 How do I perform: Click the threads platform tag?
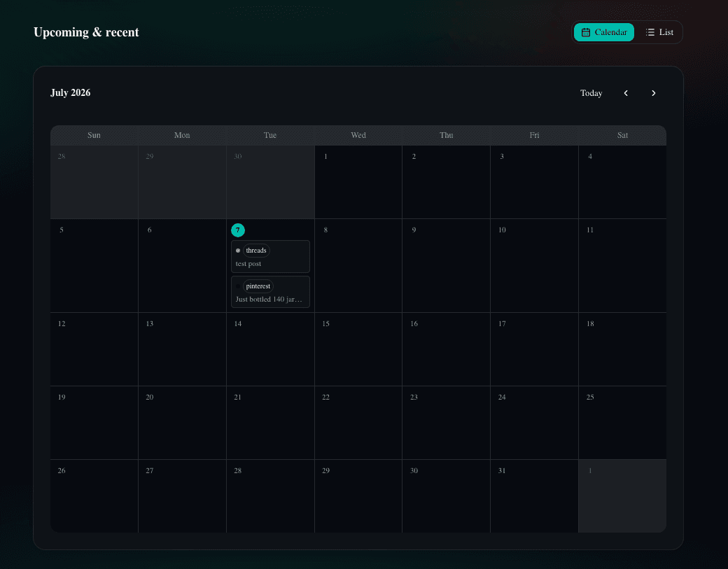(256, 251)
